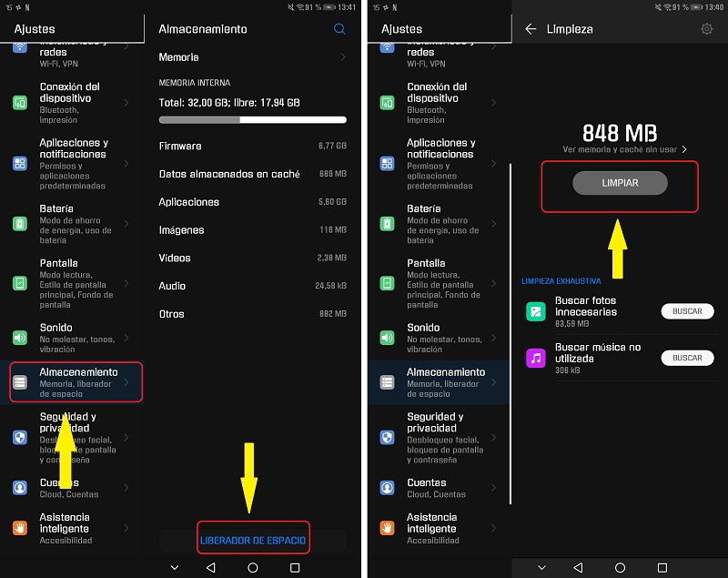Open chevron on red-outlined Almacenamiento entry
The width and height of the screenshot is (728, 578).
pos(126,382)
